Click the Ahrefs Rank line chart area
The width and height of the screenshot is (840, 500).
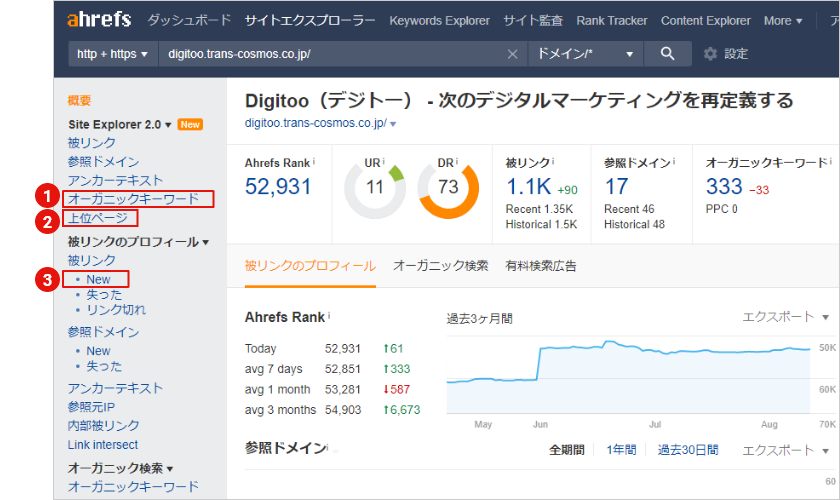click(628, 375)
